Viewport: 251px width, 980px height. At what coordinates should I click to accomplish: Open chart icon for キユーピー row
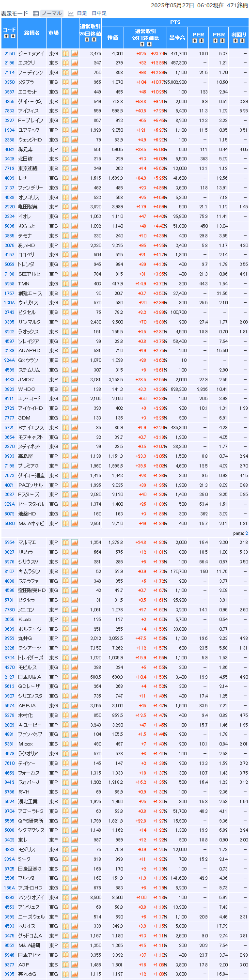pos(75,725)
